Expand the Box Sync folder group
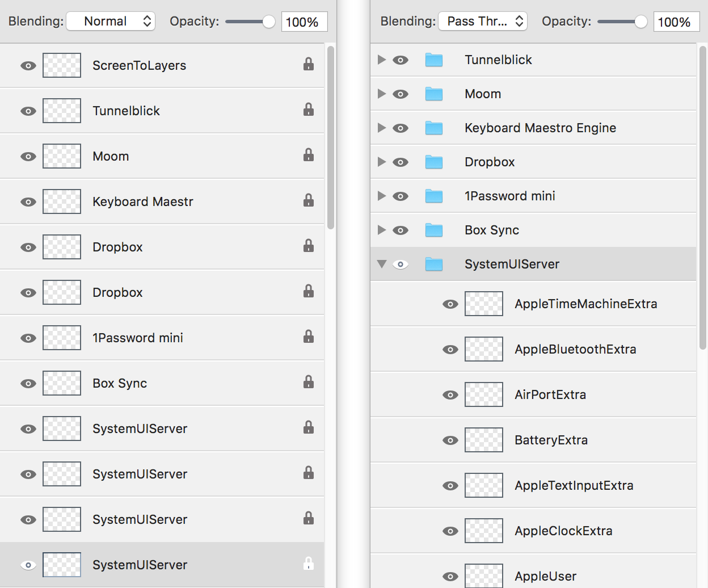 coord(382,230)
